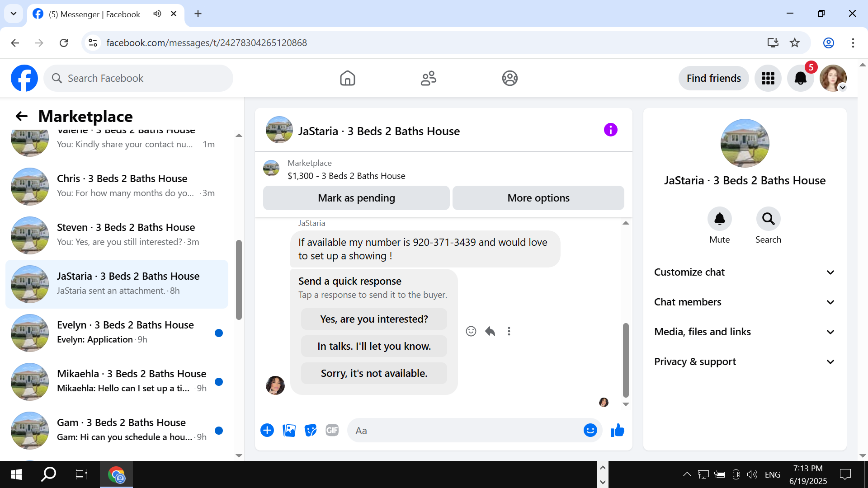868x488 pixels.
Task: View site information icon in address bar
Action: pyautogui.click(x=93, y=43)
